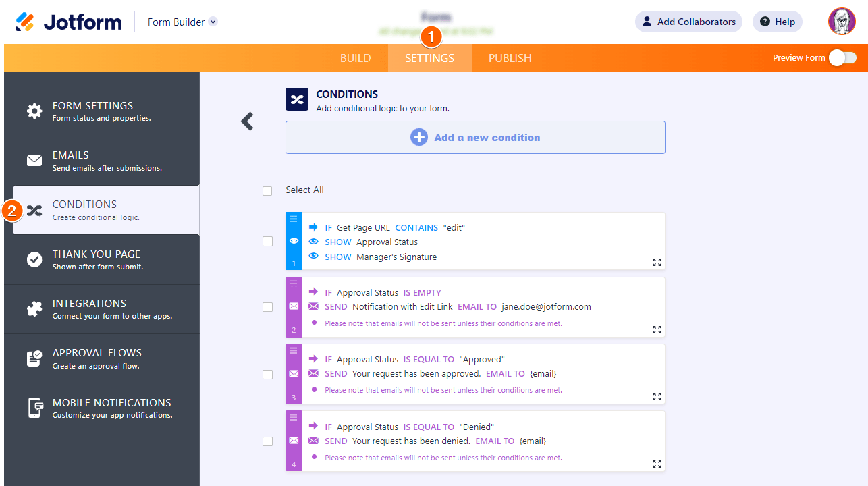Click the Approval Flows icon
The width and height of the screenshot is (868, 486).
tap(34, 358)
